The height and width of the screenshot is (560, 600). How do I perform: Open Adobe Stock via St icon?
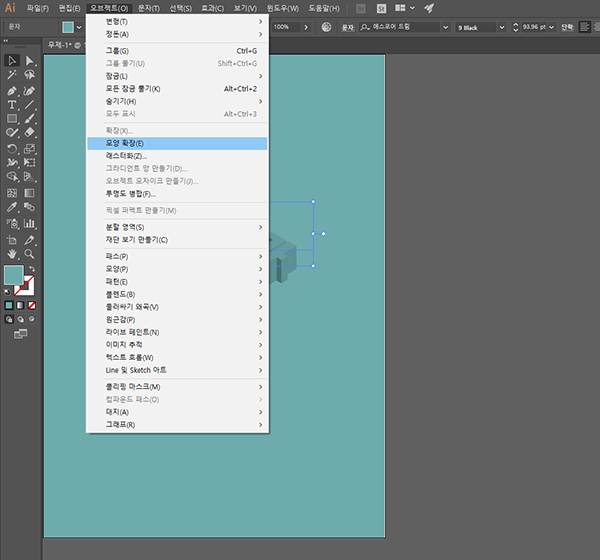[381, 8]
